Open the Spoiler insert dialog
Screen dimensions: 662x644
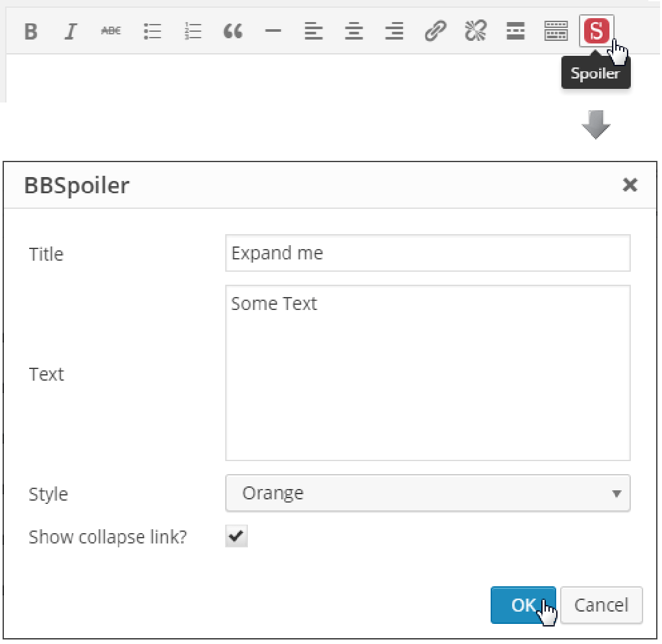tap(596, 30)
